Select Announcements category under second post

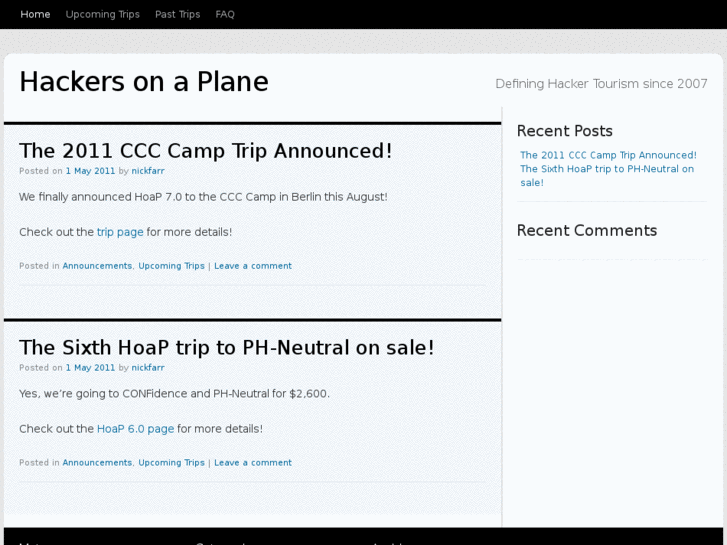(x=97, y=463)
